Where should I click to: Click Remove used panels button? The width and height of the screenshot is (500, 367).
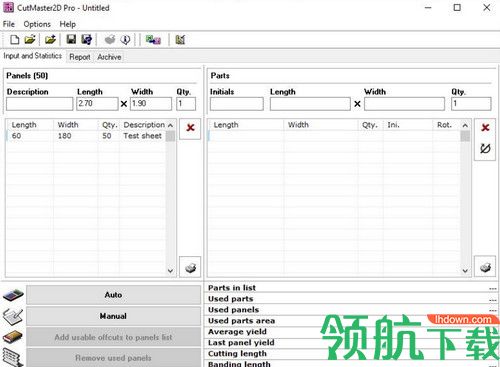pyautogui.click(x=113, y=358)
